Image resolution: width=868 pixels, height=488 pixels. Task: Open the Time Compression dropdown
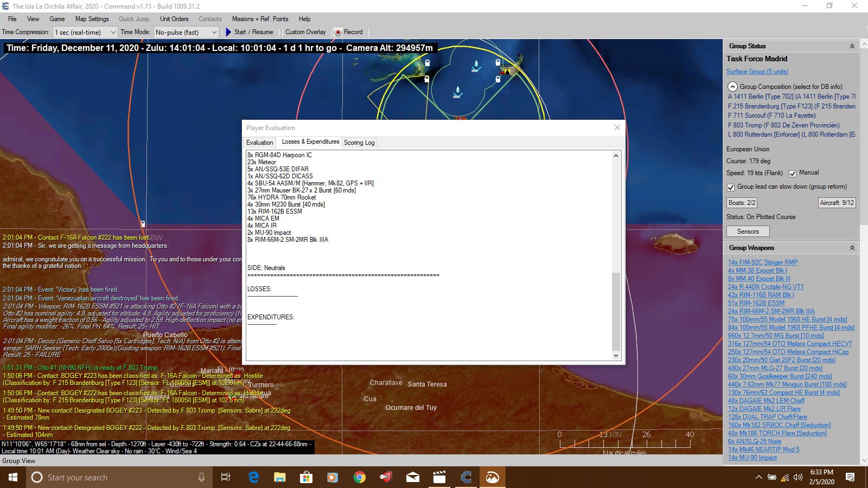(x=85, y=33)
